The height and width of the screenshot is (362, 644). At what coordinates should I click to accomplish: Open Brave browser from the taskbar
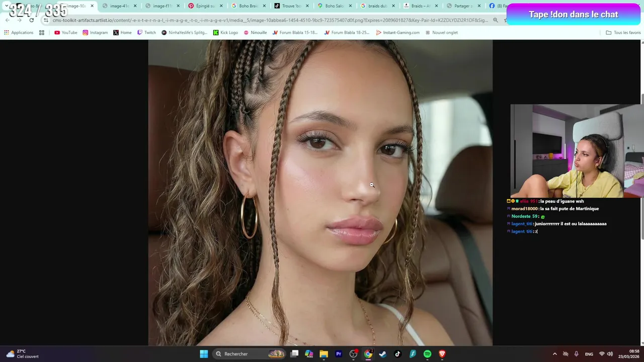point(442,354)
